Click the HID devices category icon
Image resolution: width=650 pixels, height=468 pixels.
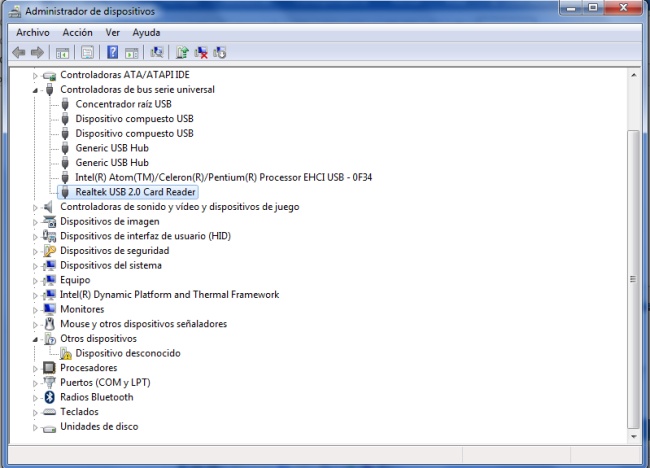click(x=49, y=236)
